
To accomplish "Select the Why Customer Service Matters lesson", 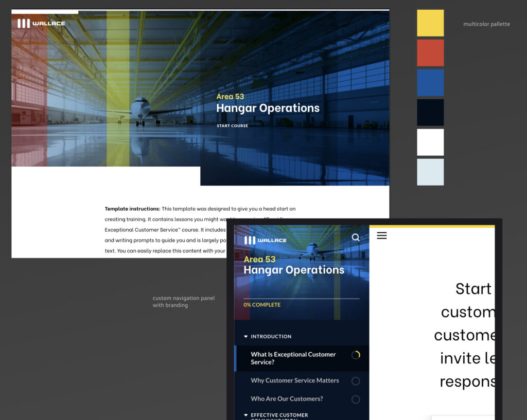I will coord(294,381).
